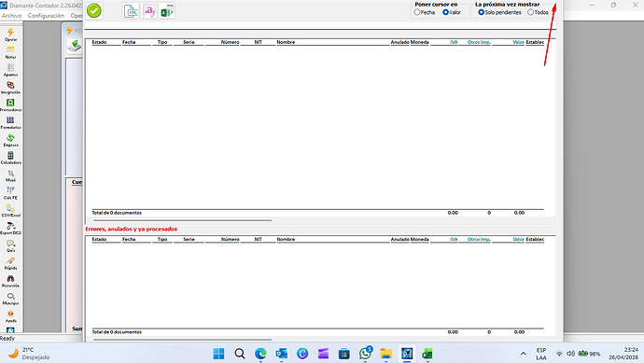Open taskbar Search
The image size is (644, 363).
240,354
